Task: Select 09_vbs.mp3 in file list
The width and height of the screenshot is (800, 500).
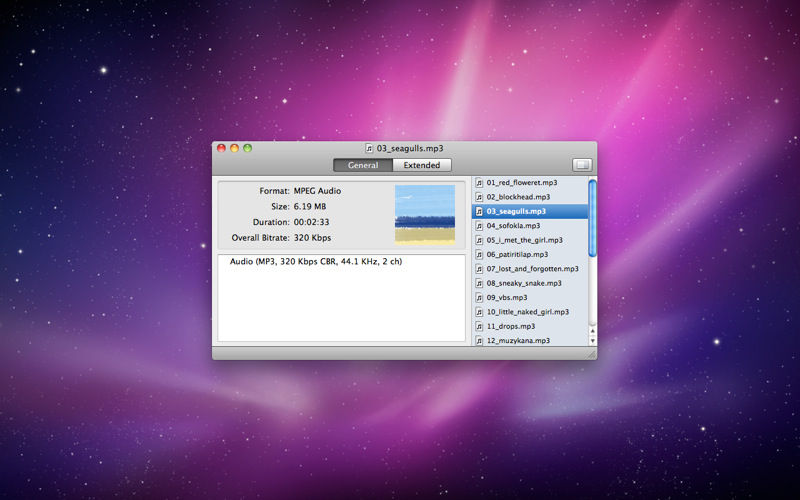Action: [x=530, y=297]
